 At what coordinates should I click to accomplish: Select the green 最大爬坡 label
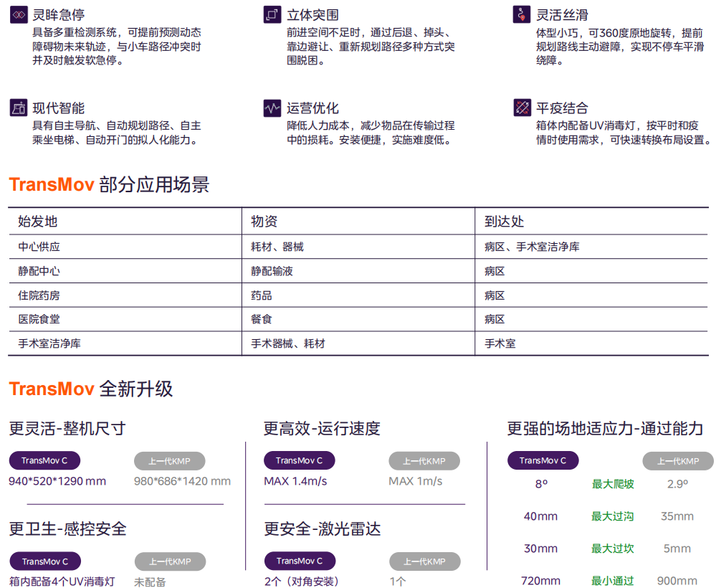point(613,484)
